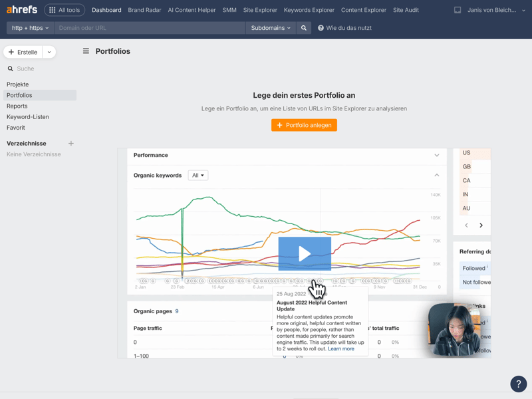Open the All tools menu

(x=65, y=10)
